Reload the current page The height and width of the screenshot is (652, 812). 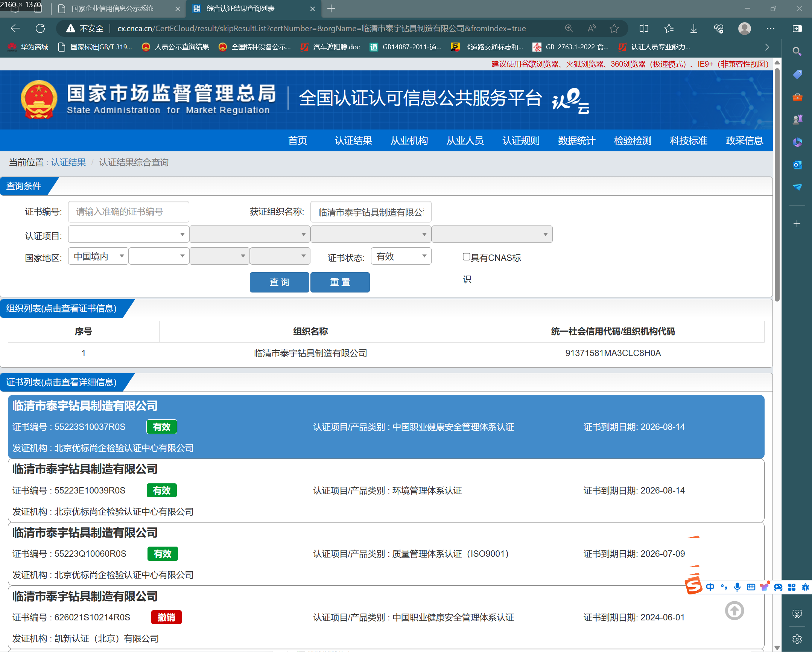[x=40, y=28]
